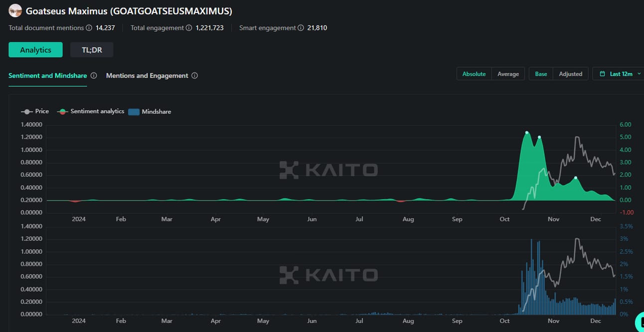Open the Analytics view

35,50
